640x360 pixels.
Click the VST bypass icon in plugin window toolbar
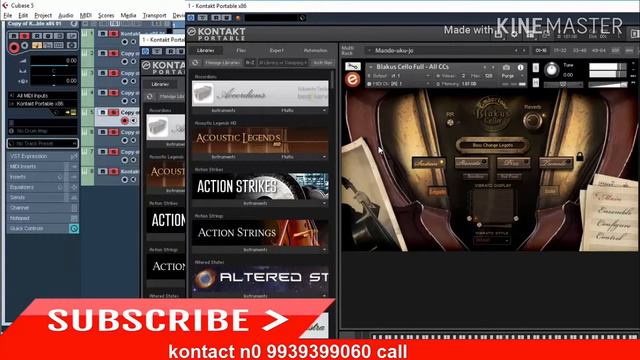click(191, 18)
